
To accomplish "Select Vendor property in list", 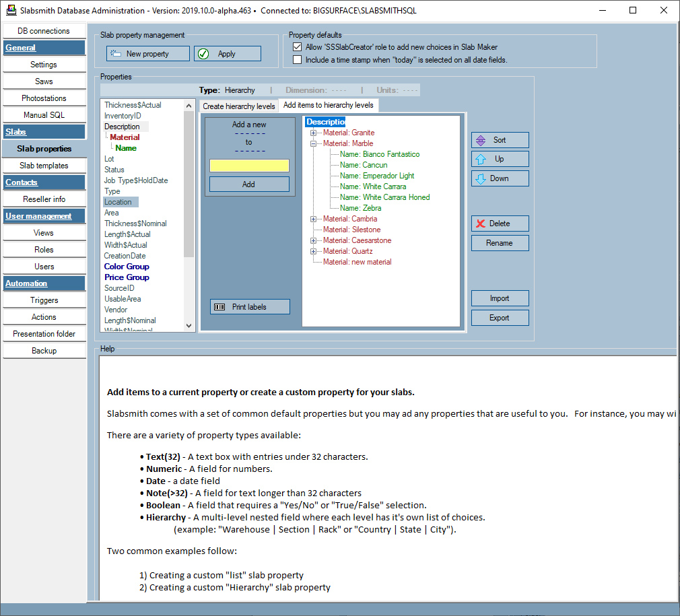I will (x=116, y=310).
